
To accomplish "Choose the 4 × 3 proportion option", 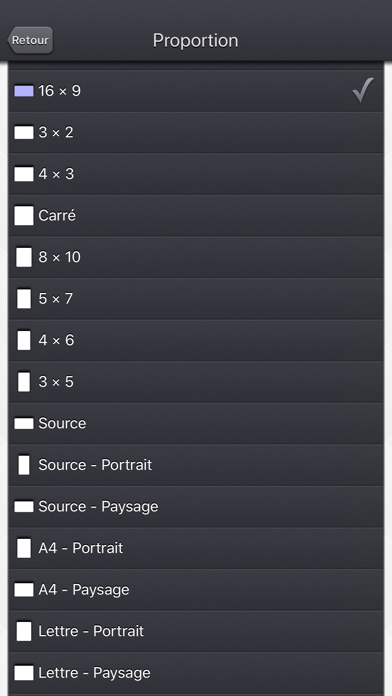I will [x=196, y=174].
